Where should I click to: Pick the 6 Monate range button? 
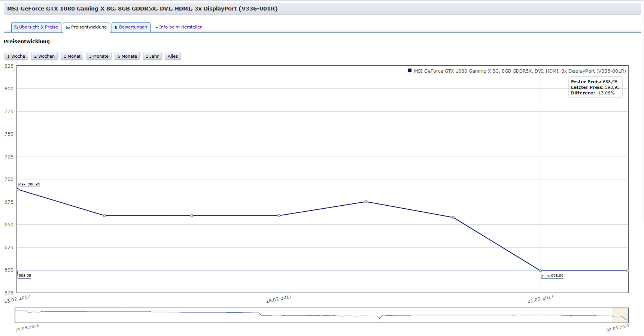point(127,56)
